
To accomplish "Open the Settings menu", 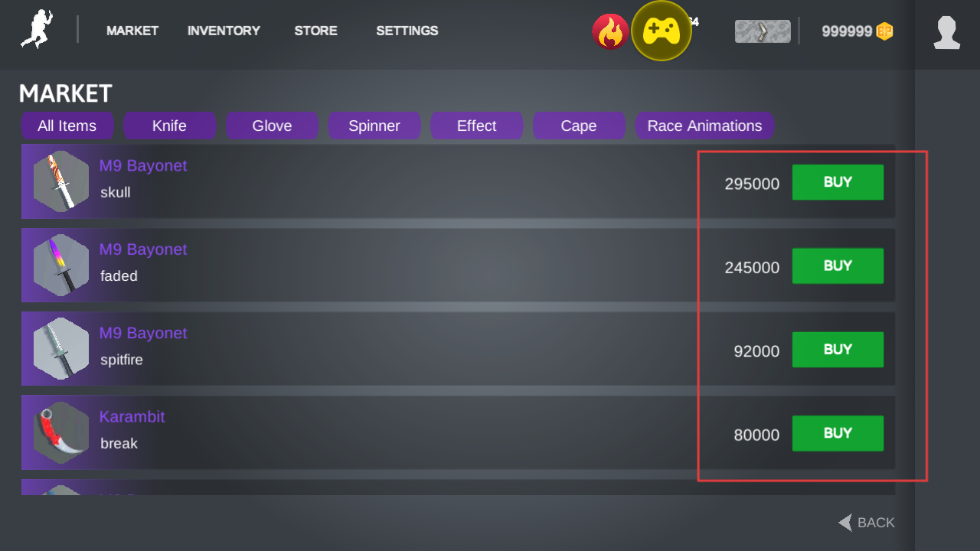I will [x=407, y=31].
